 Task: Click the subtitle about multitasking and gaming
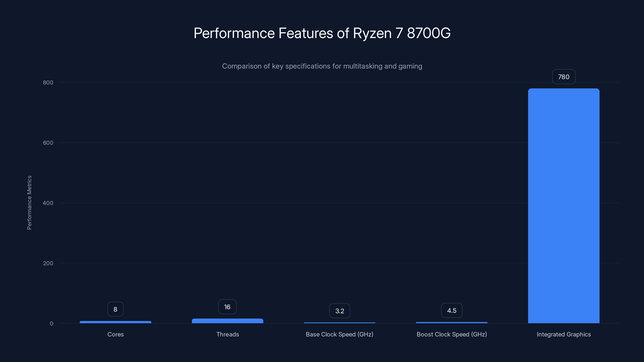pos(322,66)
